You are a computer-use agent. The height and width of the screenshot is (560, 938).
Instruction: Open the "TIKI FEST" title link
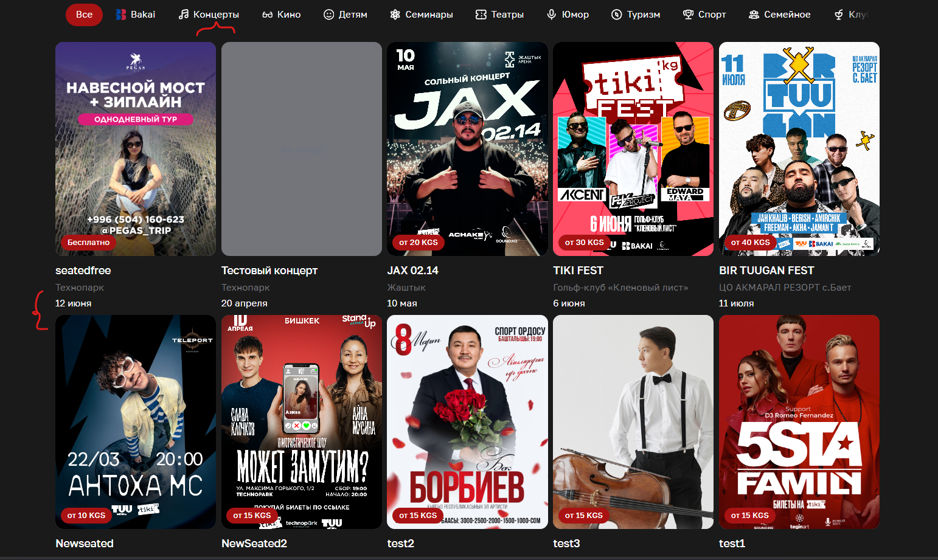pyautogui.click(x=578, y=271)
